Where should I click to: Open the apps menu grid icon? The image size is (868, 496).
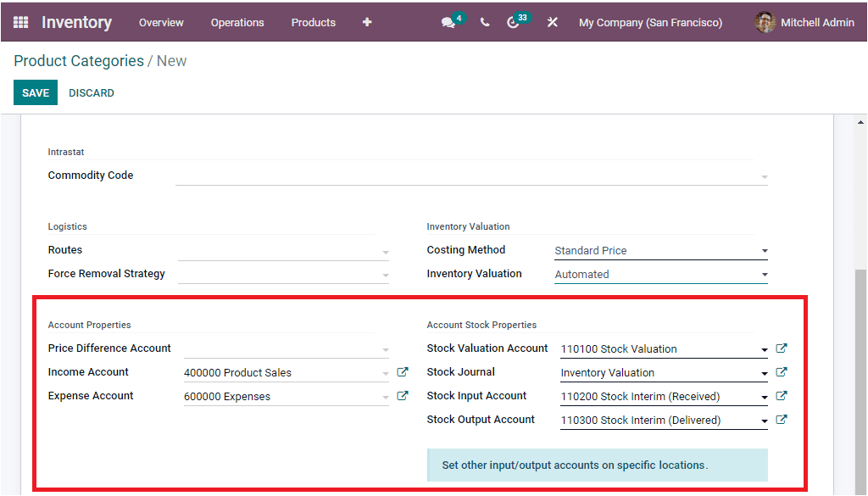point(20,22)
